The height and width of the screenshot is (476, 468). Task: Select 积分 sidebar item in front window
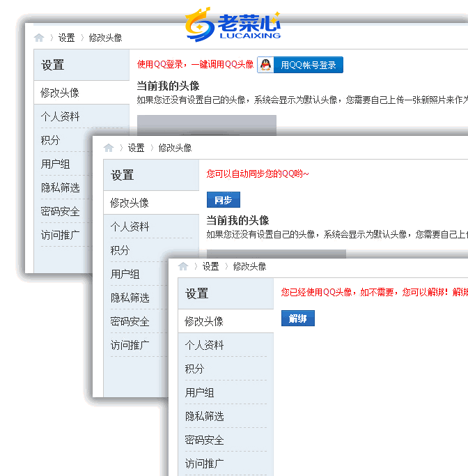tap(194, 369)
